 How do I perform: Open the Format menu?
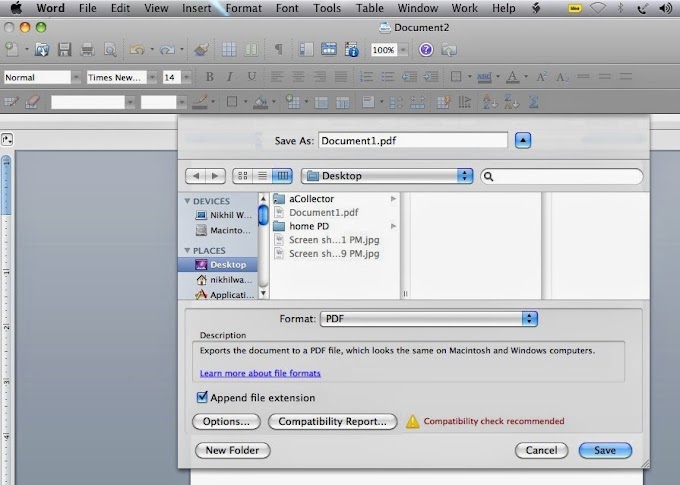click(243, 8)
